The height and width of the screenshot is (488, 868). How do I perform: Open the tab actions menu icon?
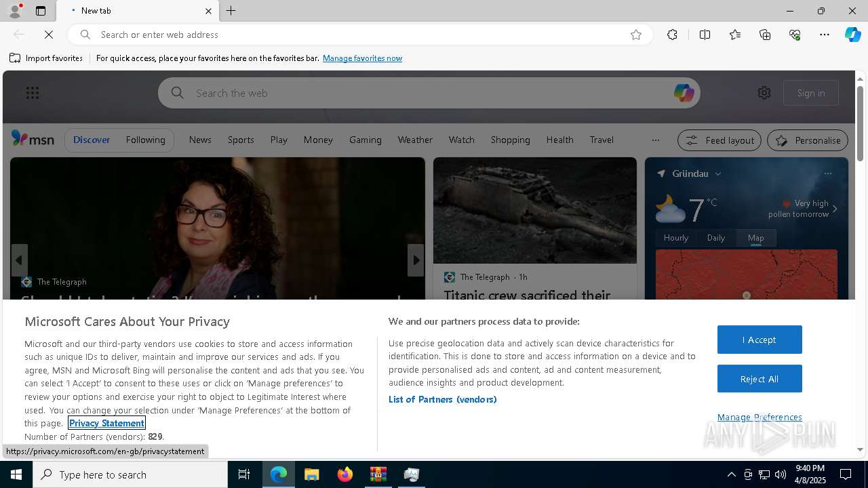pos(41,11)
